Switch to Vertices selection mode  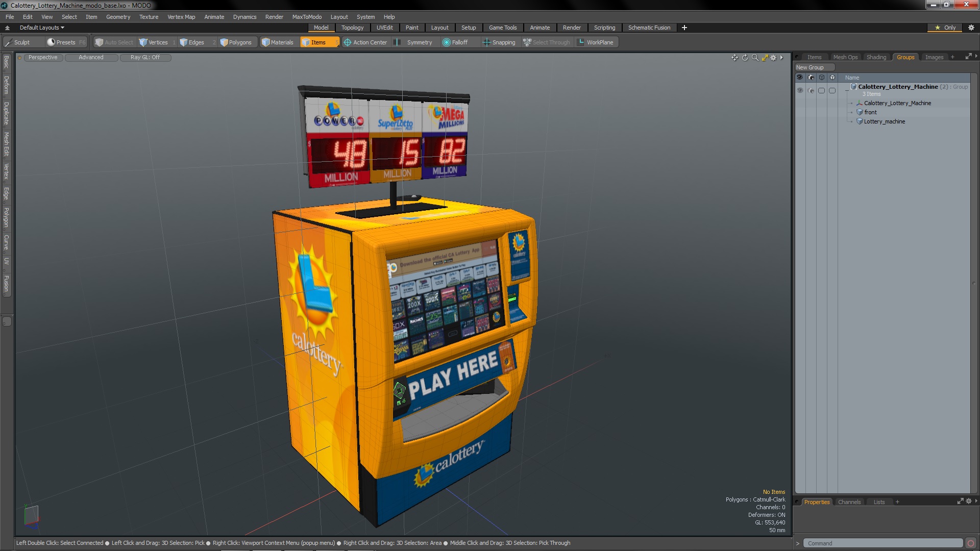(x=157, y=42)
